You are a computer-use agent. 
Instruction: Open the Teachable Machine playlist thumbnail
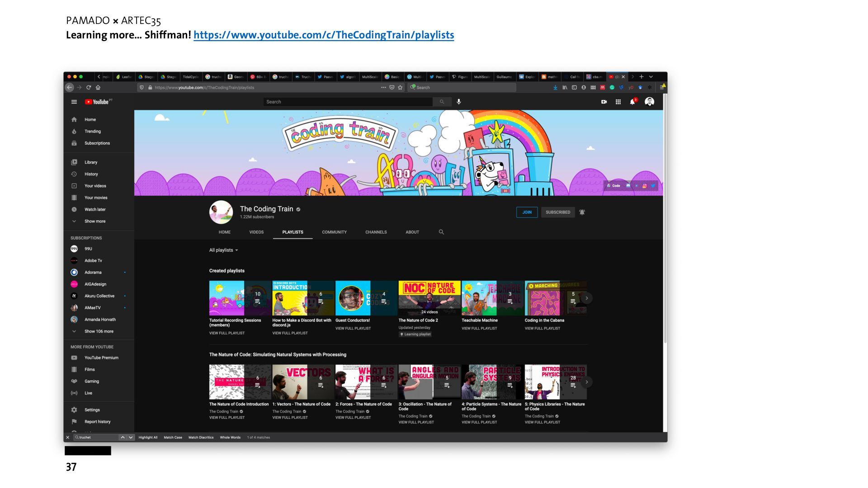[x=493, y=298]
